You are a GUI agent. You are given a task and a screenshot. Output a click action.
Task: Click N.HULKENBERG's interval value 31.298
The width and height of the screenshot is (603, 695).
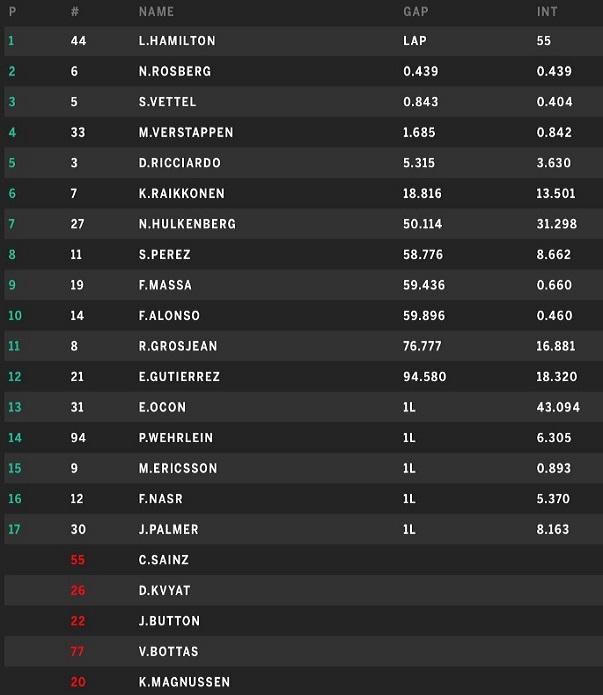tap(556, 224)
